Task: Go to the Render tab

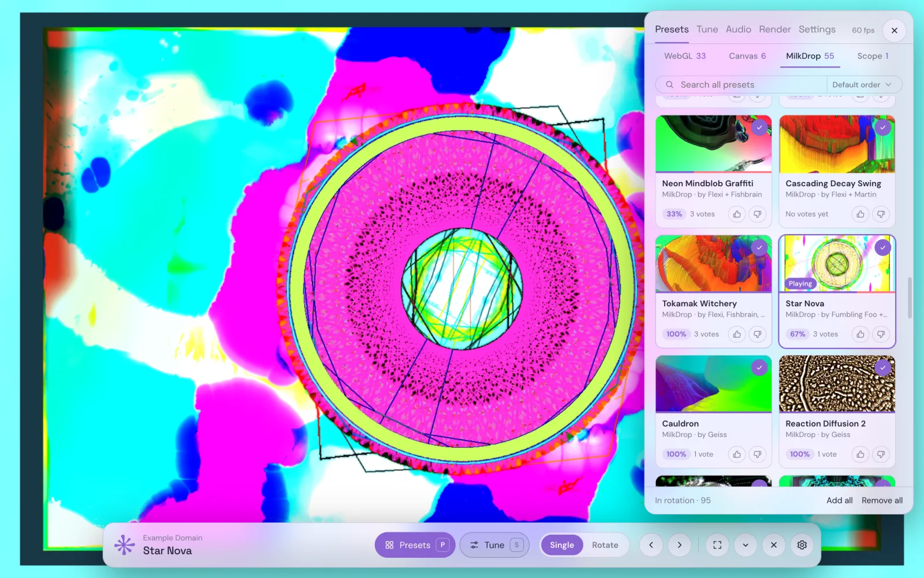Action: (x=775, y=29)
